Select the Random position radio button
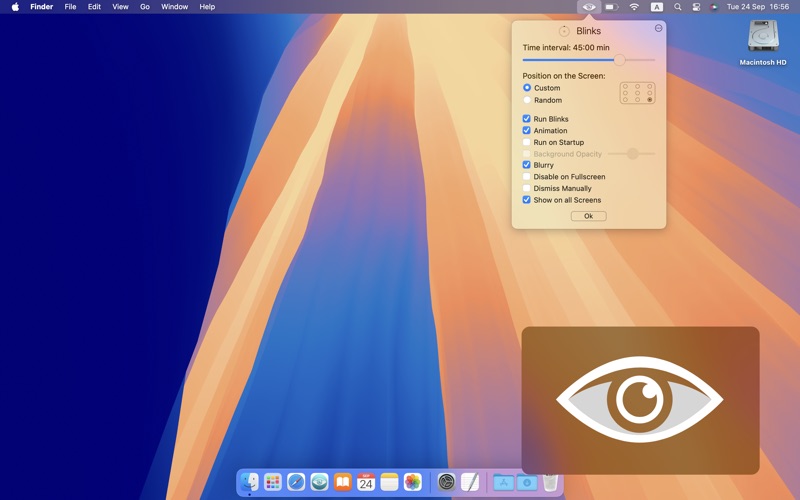 click(527, 100)
